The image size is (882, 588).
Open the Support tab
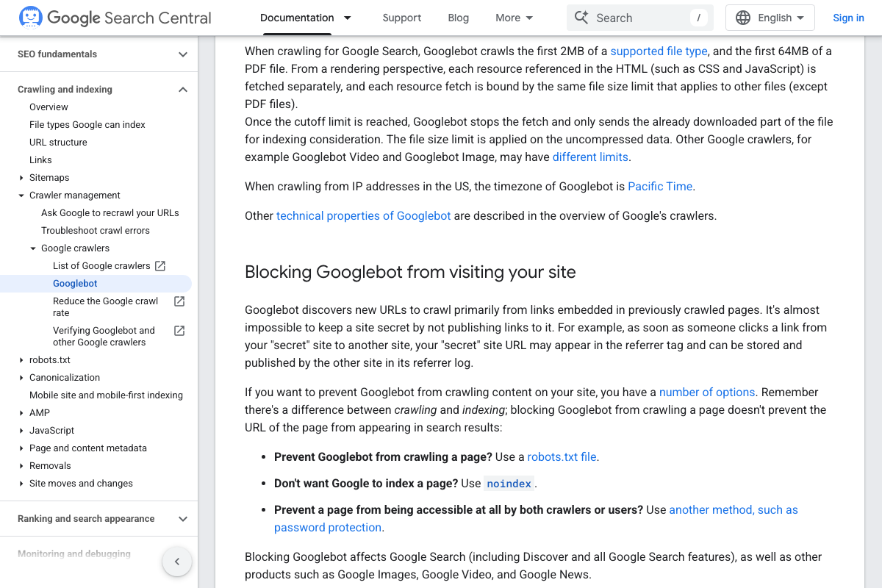[402, 18]
